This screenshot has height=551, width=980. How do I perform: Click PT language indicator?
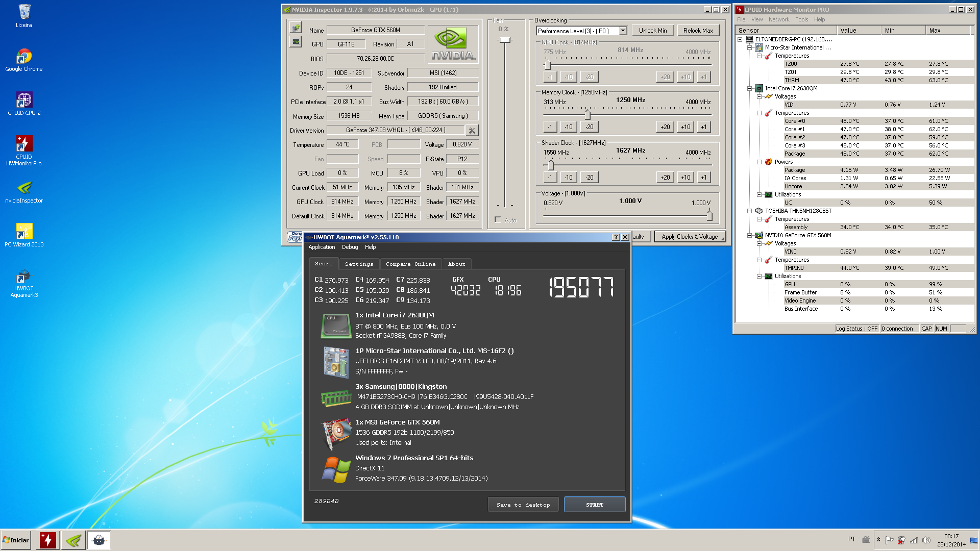coord(851,539)
